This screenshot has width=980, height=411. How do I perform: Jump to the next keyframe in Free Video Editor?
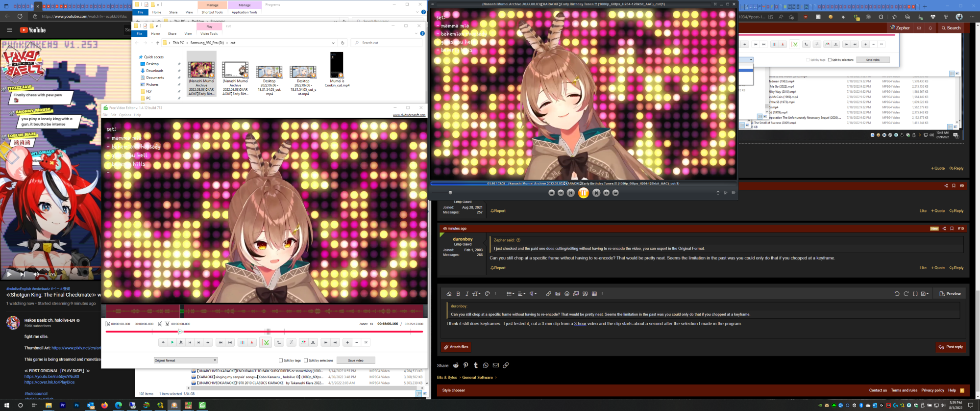(230, 342)
